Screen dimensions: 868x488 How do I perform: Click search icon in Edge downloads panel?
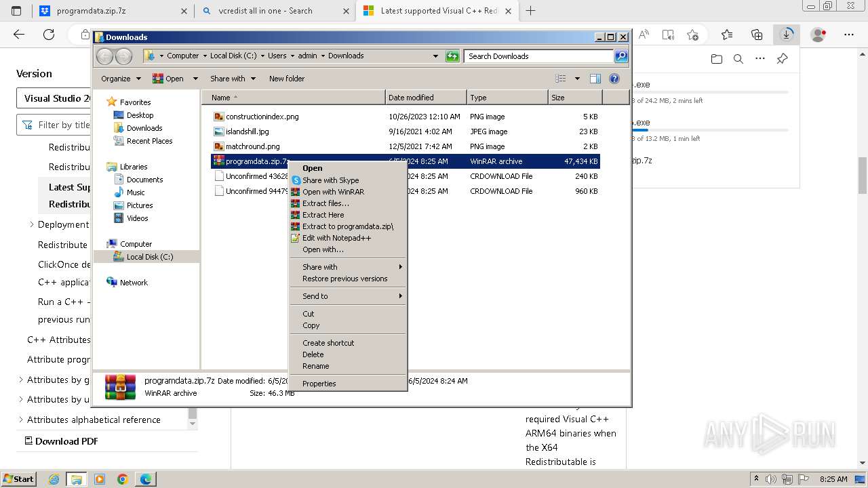[738, 59]
